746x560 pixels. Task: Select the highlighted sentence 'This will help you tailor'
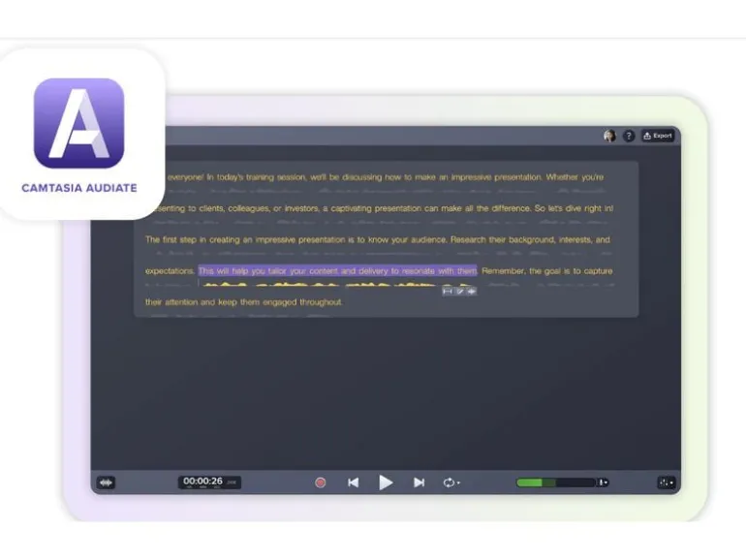(x=337, y=270)
